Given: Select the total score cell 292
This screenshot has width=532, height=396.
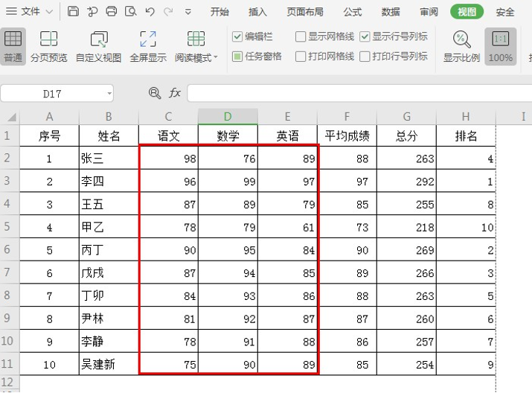Looking at the screenshot, I should [x=406, y=181].
